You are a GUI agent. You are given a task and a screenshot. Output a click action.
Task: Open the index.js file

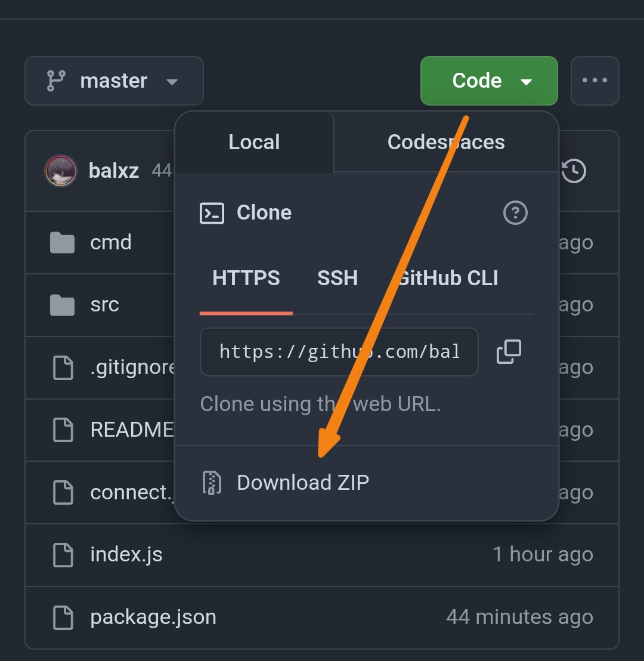(x=126, y=555)
